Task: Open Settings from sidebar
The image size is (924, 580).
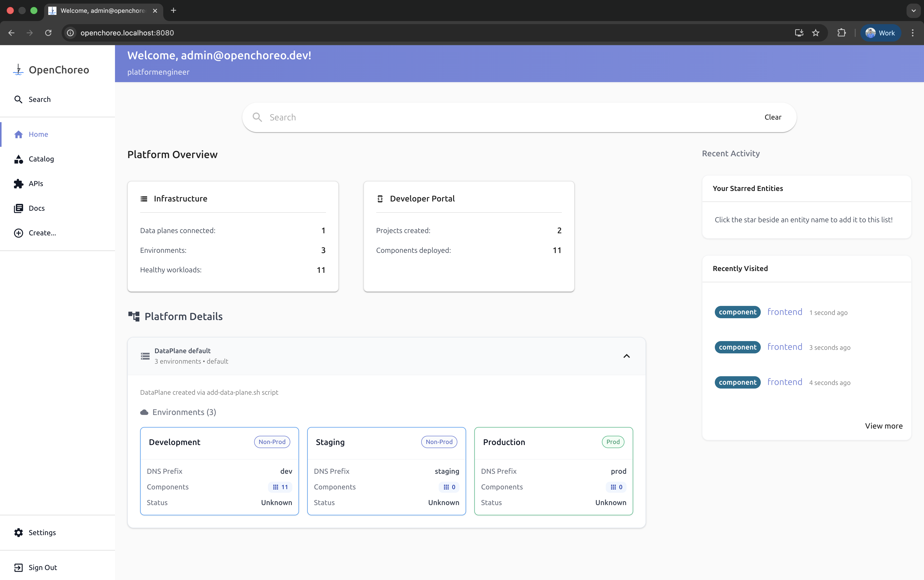Action: click(x=18, y=533)
